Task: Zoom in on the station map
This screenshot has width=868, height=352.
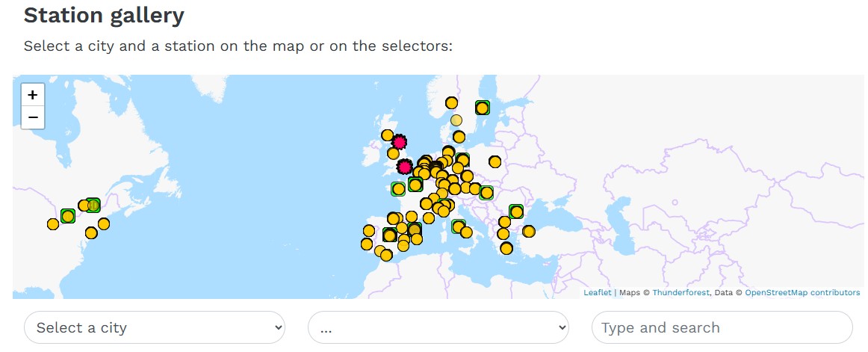Action: coord(33,95)
